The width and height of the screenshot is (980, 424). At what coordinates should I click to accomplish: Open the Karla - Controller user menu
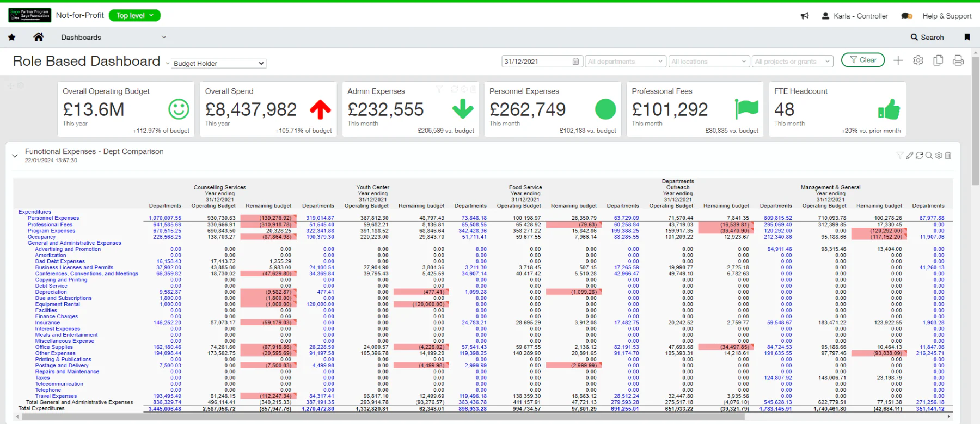[x=855, y=16]
